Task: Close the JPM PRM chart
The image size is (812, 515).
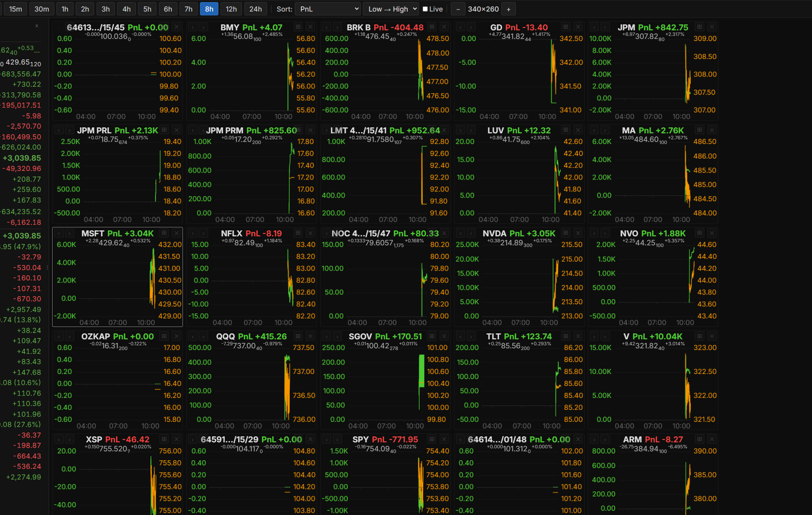Action: (x=311, y=130)
